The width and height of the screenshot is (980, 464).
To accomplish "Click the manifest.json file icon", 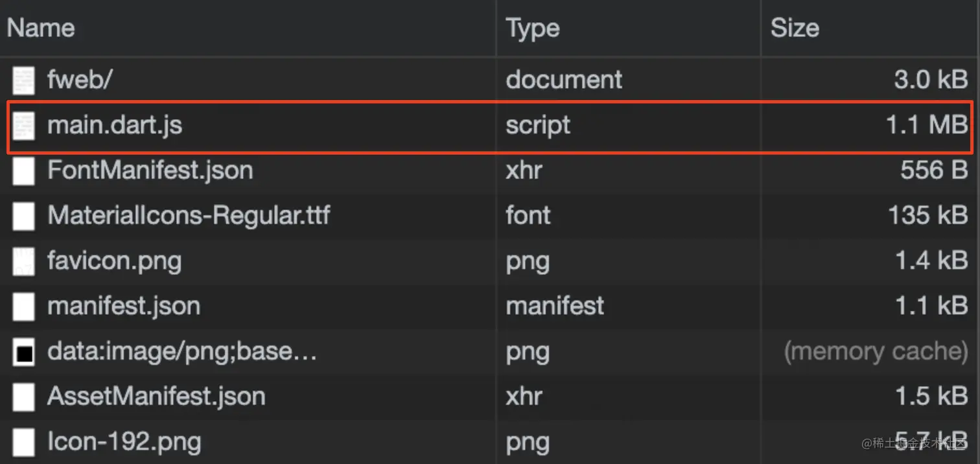I will pyautogui.click(x=24, y=307).
